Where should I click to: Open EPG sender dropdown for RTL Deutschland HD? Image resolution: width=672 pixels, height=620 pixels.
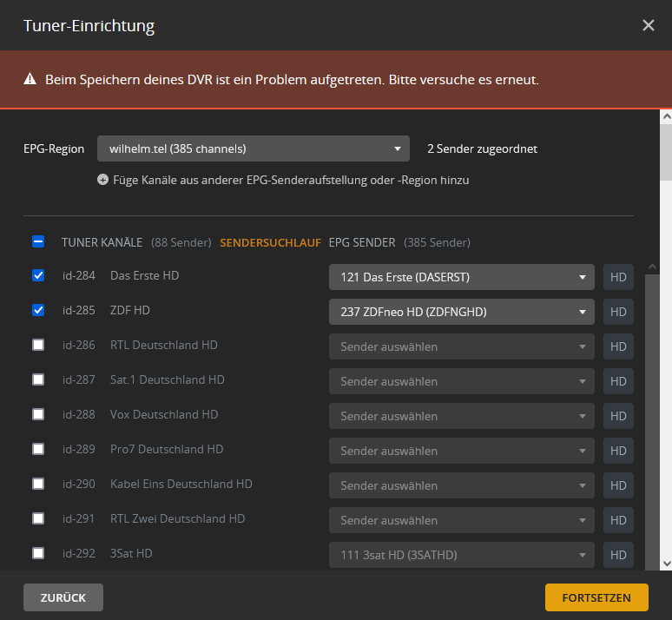click(462, 346)
